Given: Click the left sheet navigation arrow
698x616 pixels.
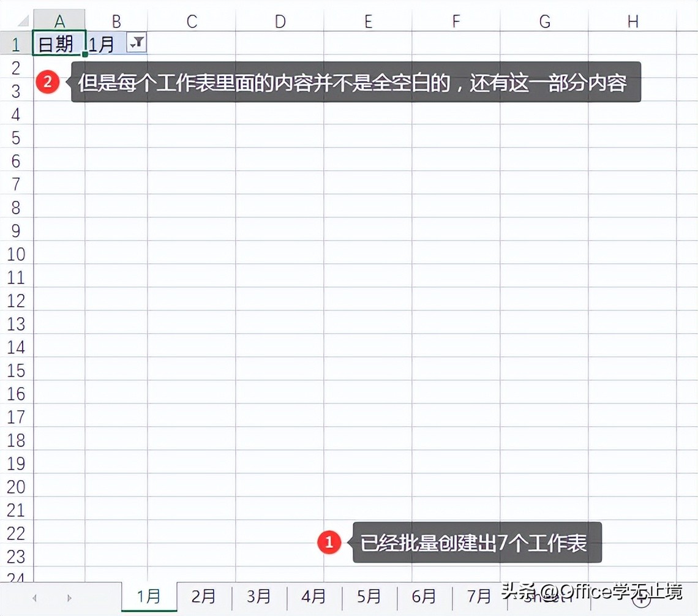Looking at the screenshot, I should click(34, 597).
